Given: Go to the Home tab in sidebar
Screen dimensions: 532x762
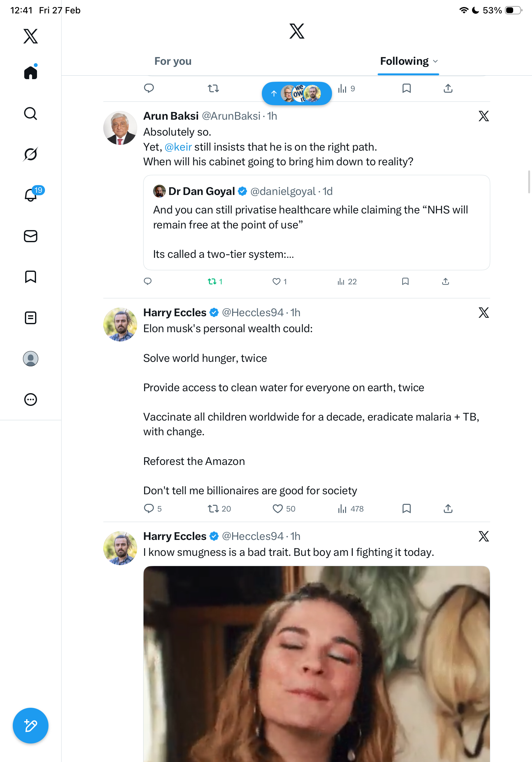Looking at the screenshot, I should point(31,72).
